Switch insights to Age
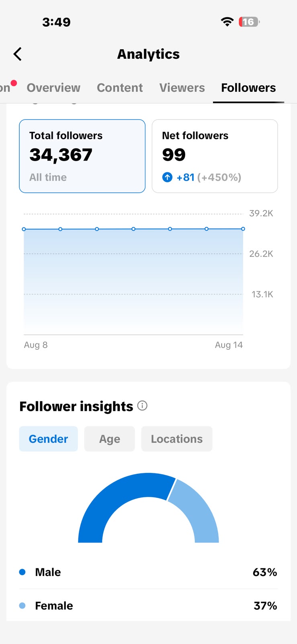This screenshot has height=644, width=297. coord(109,439)
